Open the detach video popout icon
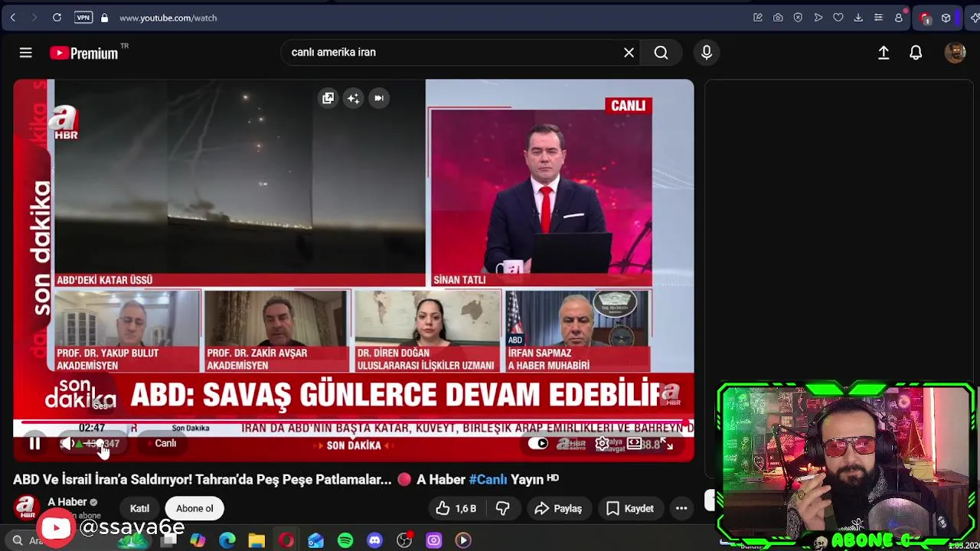The width and height of the screenshot is (980, 551). pos(328,98)
